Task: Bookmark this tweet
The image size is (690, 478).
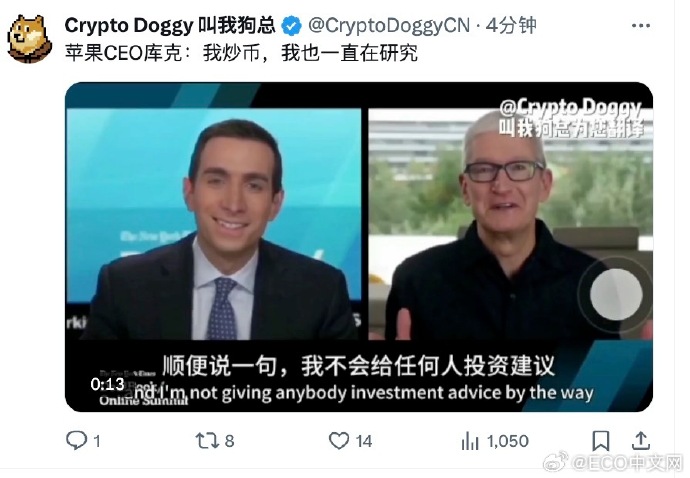Action: [x=601, y=441]
